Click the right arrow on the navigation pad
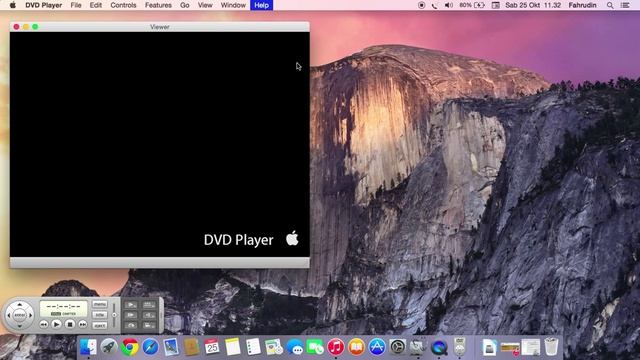640x360 pixels. pos(30,316)
